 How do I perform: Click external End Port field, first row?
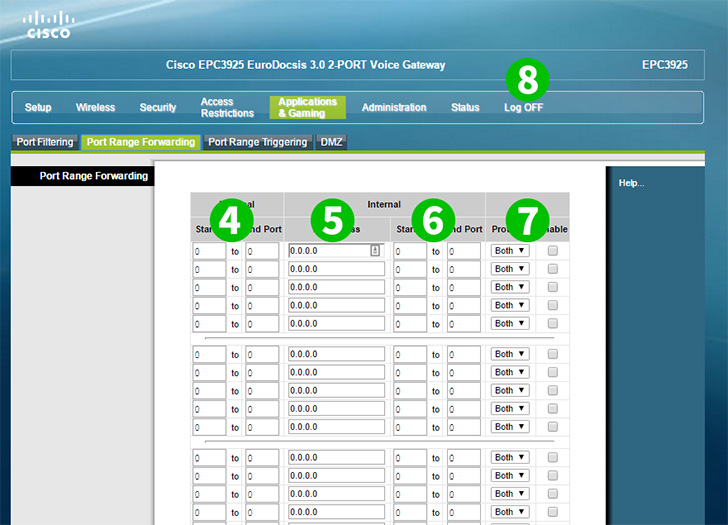(x=262, y=251)
